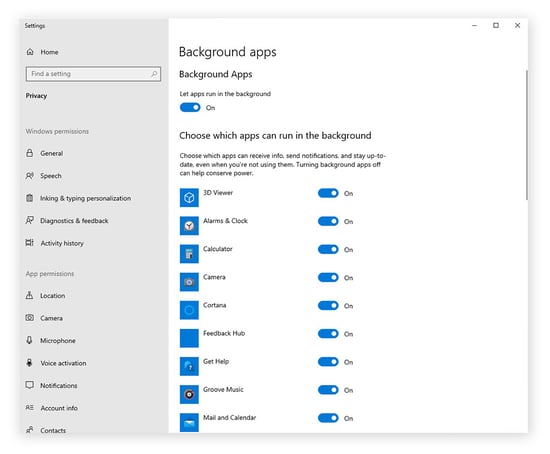Click the Inking & typing clipboard icon

[30, 198]
